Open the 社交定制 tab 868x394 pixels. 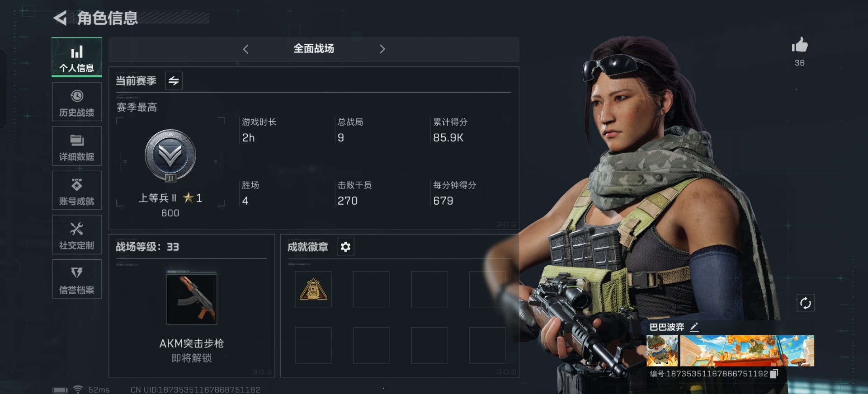pyautogui.click(x=77, y=235)
